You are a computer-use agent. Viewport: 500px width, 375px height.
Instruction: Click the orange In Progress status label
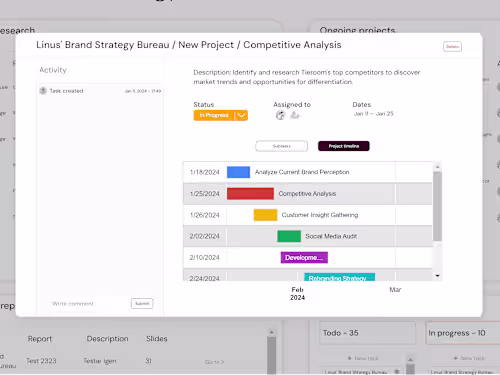[214, 115]
